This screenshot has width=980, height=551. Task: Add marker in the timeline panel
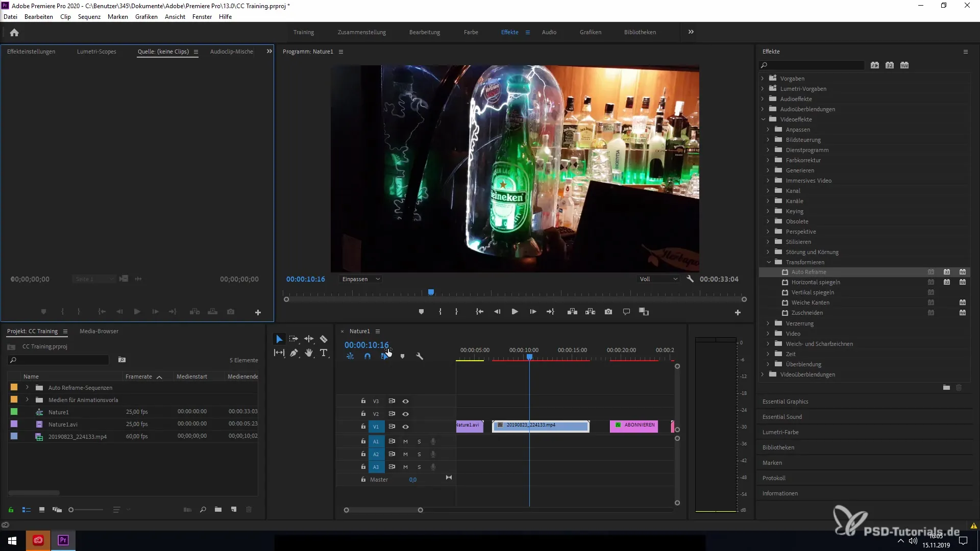pyautogui.click(x=402, y=356)
